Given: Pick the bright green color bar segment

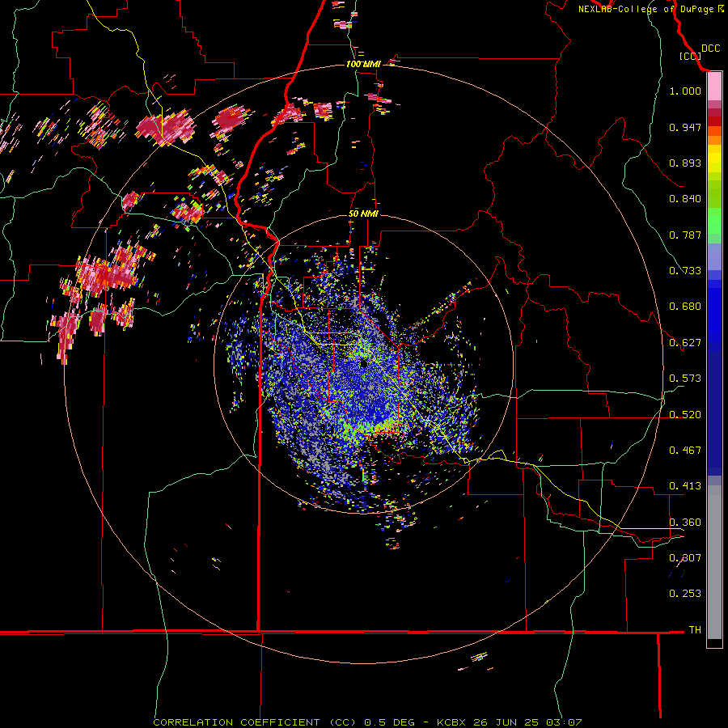Looking at the screenshot, I should tap(714, 221).
